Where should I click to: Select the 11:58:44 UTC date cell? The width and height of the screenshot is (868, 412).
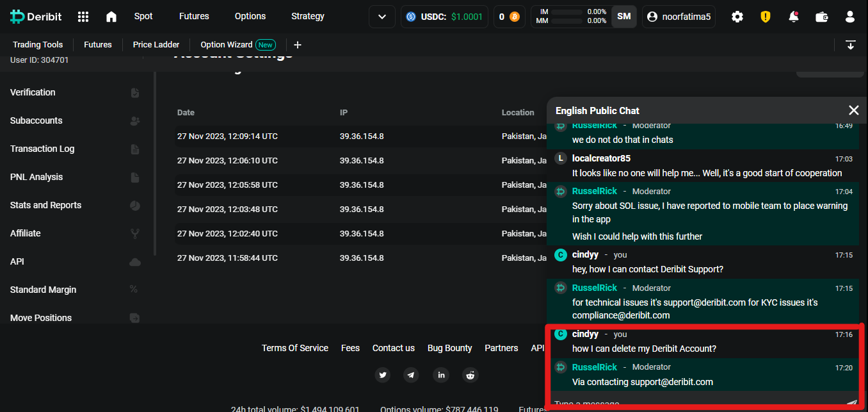(x=227, y=258)
